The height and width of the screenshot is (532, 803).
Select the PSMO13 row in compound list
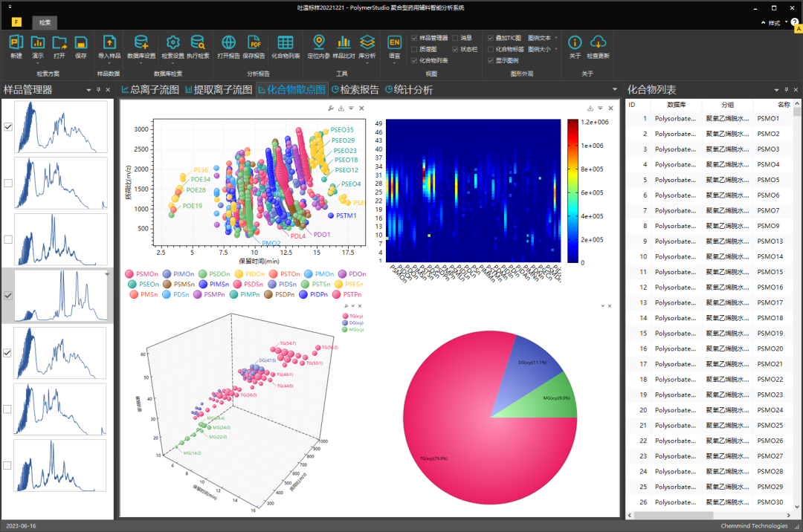pyautogui.click(x=709, y=241)
